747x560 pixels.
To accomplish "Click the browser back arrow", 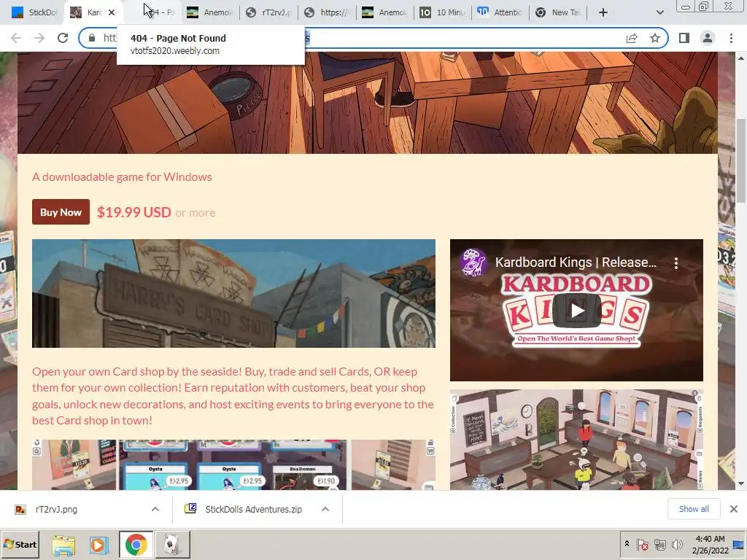I will (16, 38).
